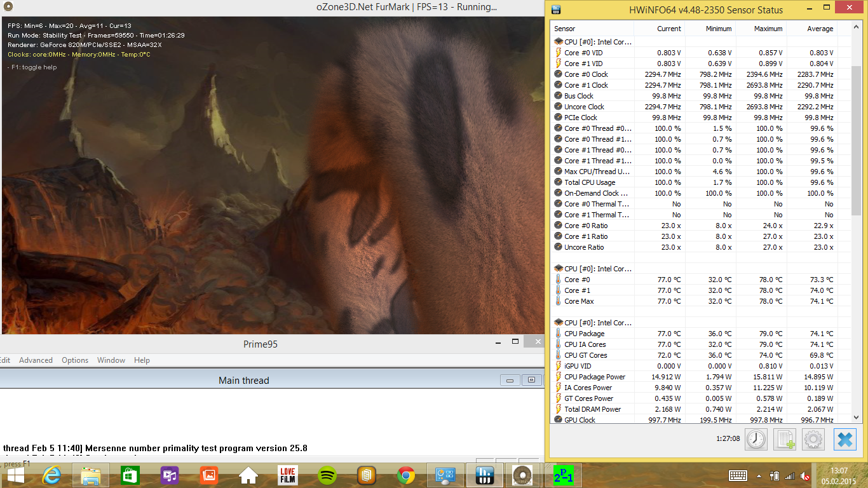Select the CPU GT Cores sensor row

[694, 355]
